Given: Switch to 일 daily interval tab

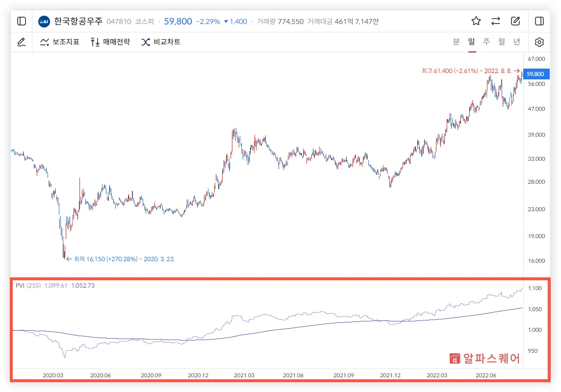Looking at the screenshot, I should pyautogui.click(x=472, y=42).
